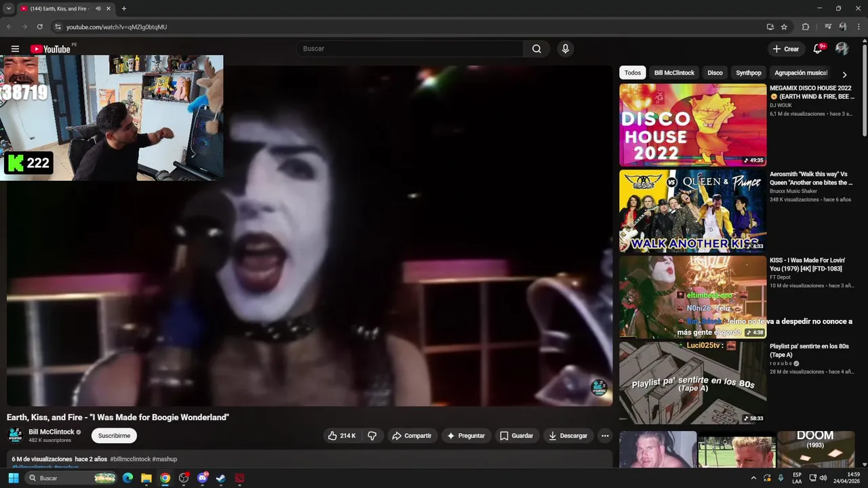
Task: Click the #billmcclintock hashtag
Action: tap(130, 459)
